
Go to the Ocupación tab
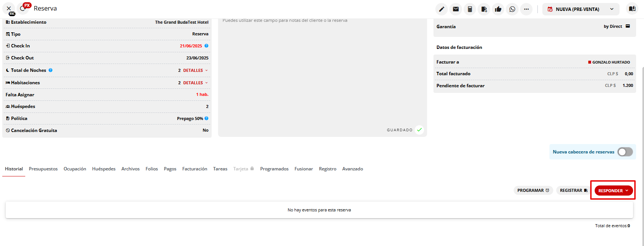75,169
